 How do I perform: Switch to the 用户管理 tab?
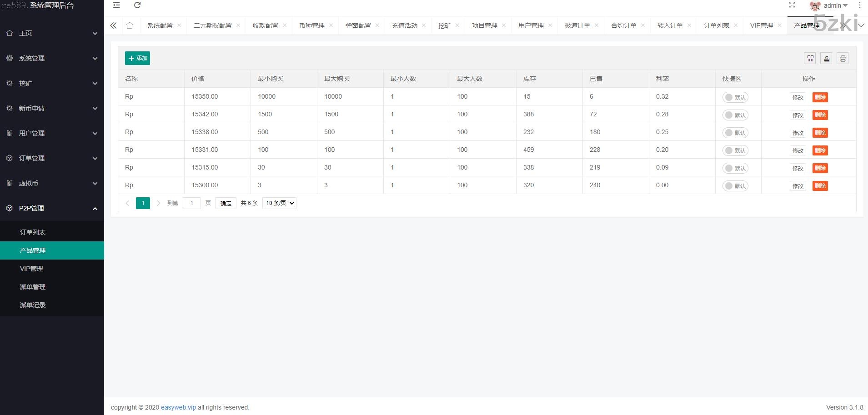pos(531,25)
